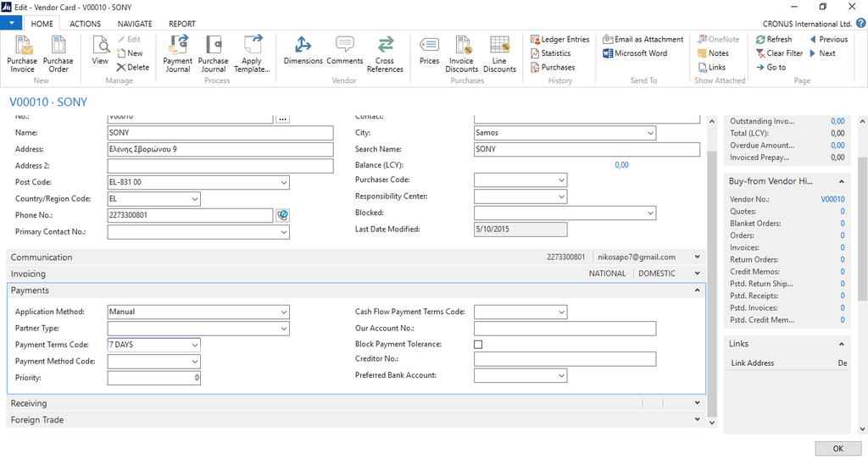Click in the Phone No. field
This screenshot has height=459, width=868.
[190, 215]
